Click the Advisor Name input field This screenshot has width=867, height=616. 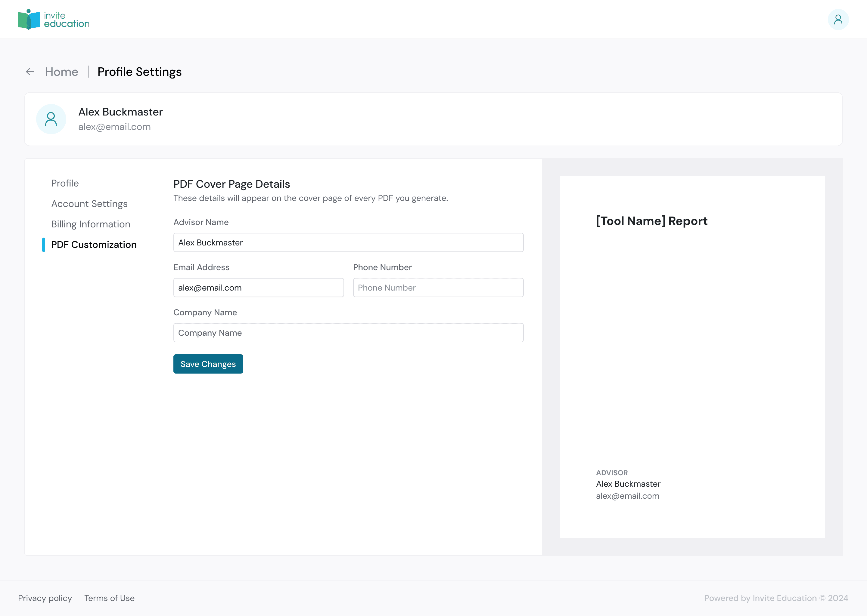[348, 242]
